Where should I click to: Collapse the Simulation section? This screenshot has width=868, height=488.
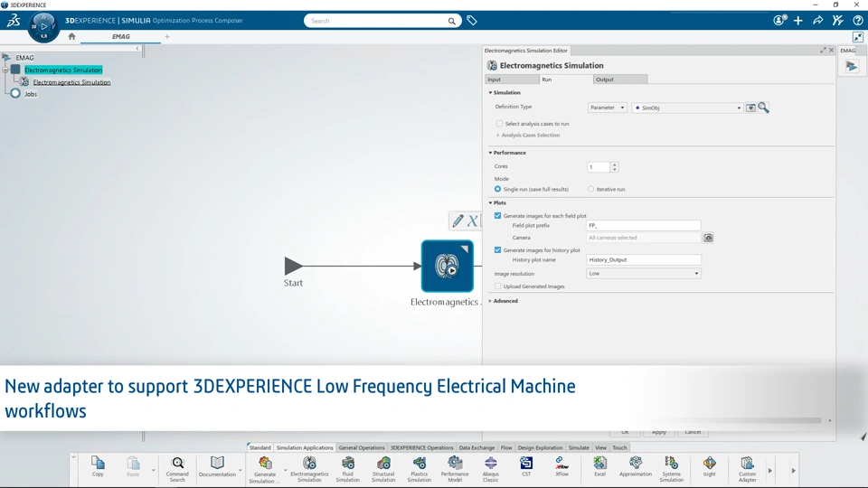(x=490, y=92)
